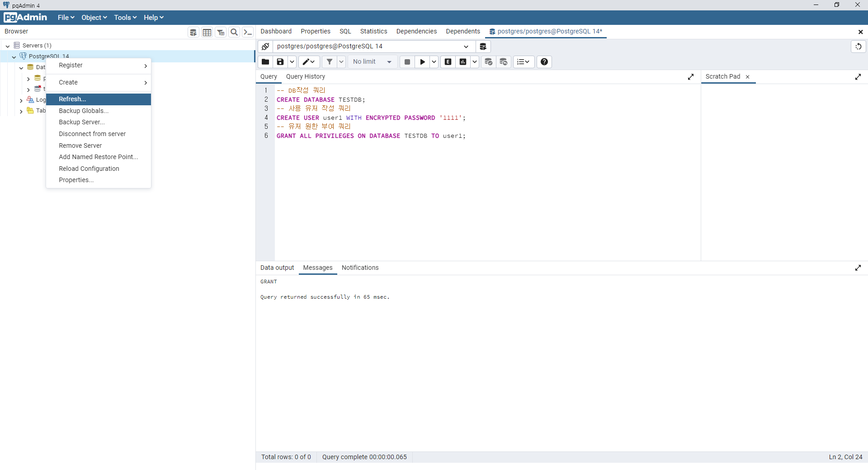Click the Save File disk icon
The height and width of the screenshot is (470, 868).
[x=280, y=62]
